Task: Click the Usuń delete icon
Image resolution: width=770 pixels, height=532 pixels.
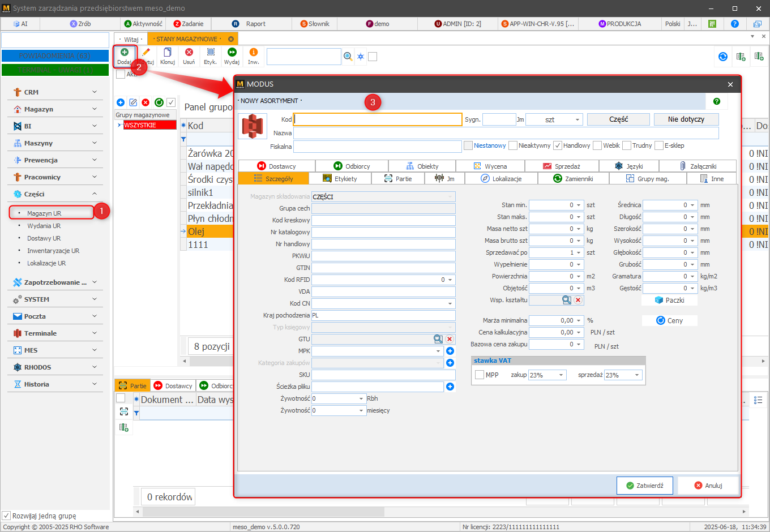Action: (189, 55)
